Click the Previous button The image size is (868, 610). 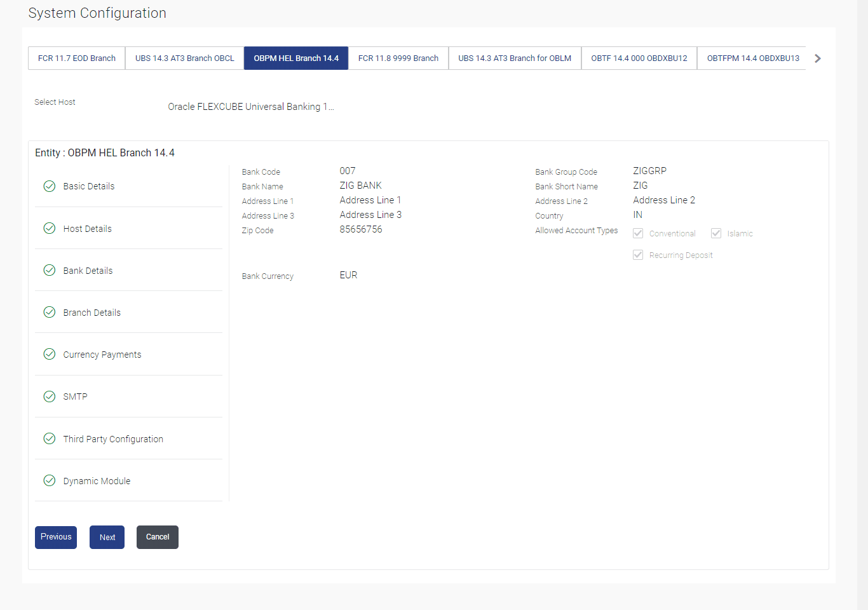point(56,537)
